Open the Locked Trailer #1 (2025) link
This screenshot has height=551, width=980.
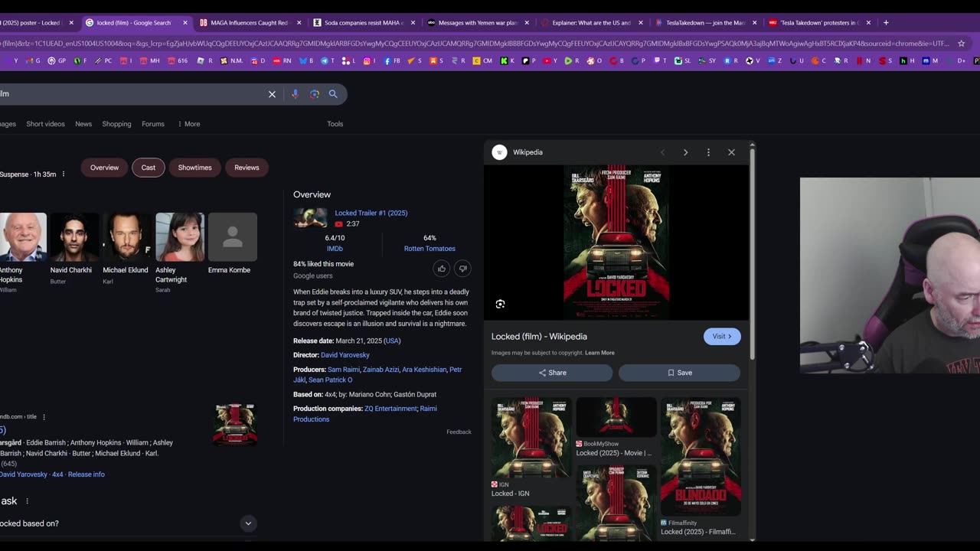(x=371, y=214)
